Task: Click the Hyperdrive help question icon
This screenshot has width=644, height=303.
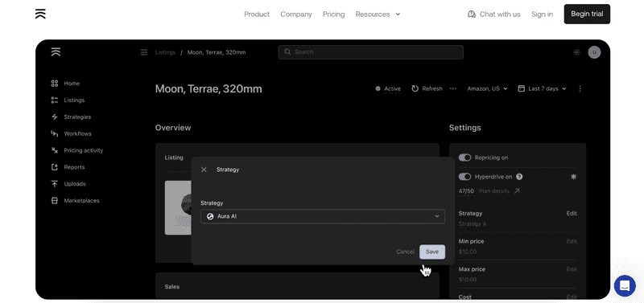Action: pos(519,177)
